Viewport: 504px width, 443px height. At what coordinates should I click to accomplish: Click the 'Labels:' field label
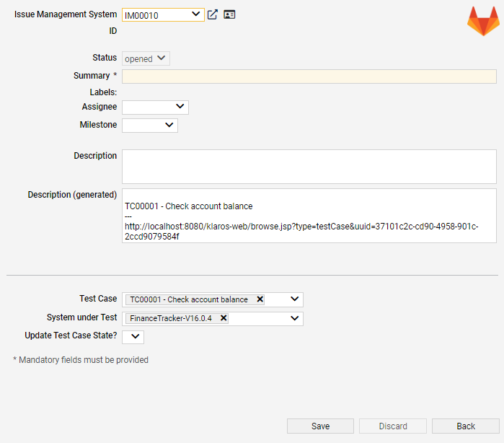pos(103,92)
